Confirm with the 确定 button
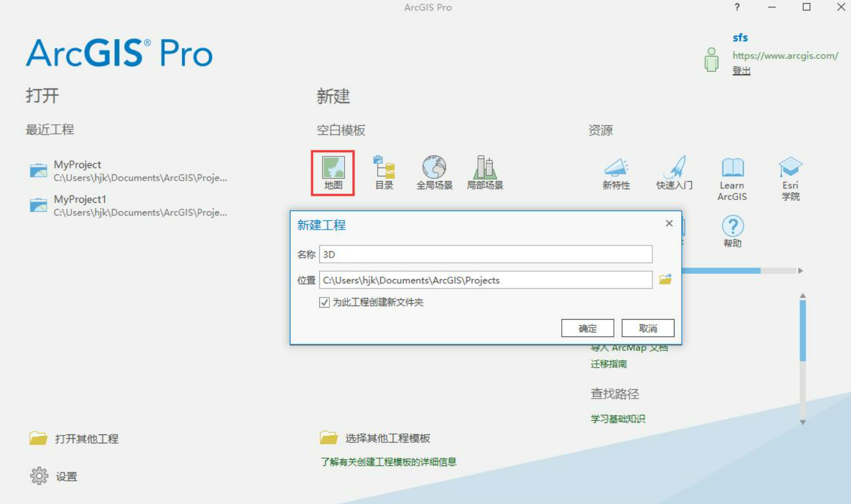 pyautogui.click(x=588, y=328)
